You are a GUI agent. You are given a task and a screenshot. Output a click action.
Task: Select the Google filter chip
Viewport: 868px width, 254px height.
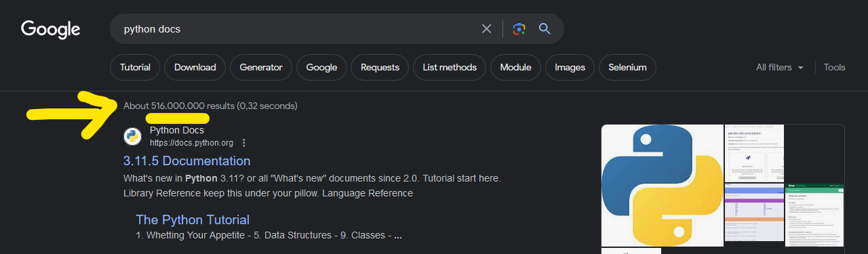tap(321, 67)
